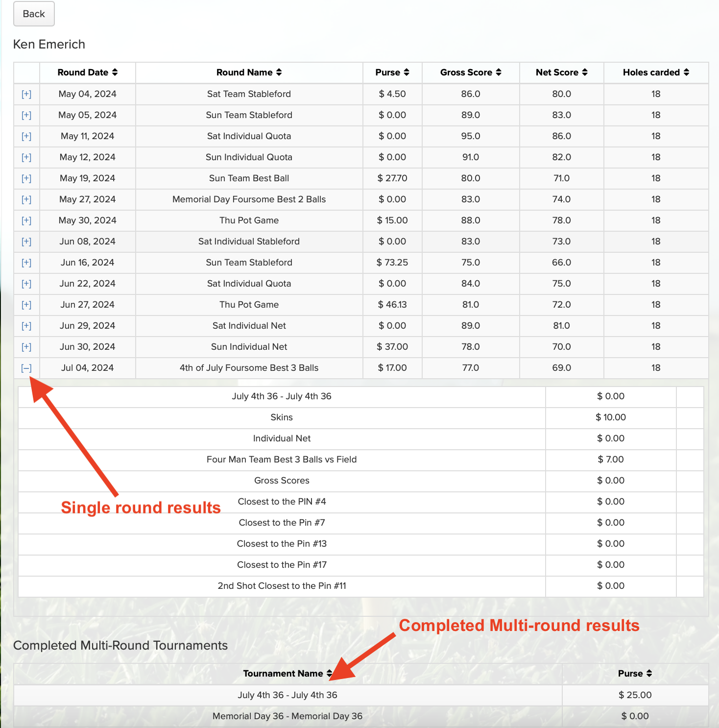This screenshot has height=728, width=719.
Task: Sort multi-round tournaments by Purse
Action: point(635,674)
